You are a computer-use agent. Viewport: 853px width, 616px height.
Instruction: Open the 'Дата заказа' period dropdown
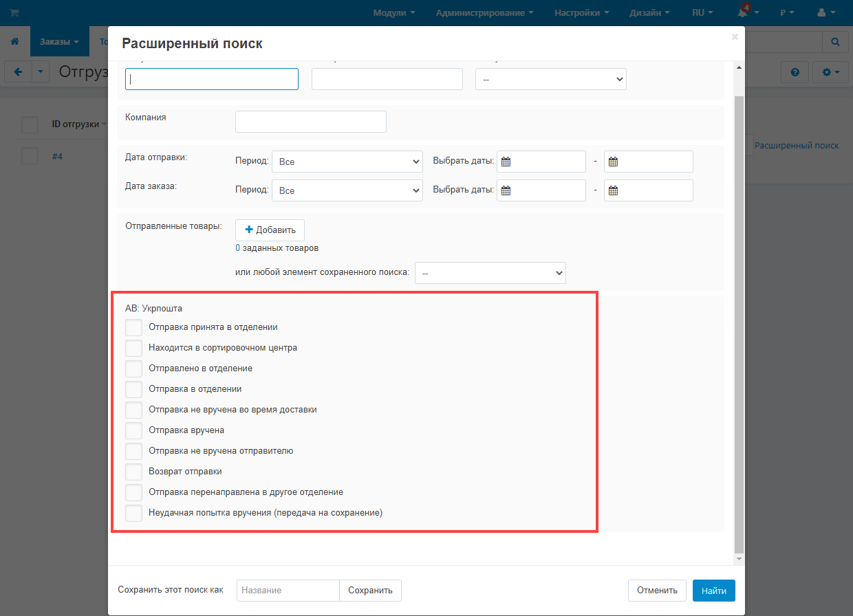[347, 190]
